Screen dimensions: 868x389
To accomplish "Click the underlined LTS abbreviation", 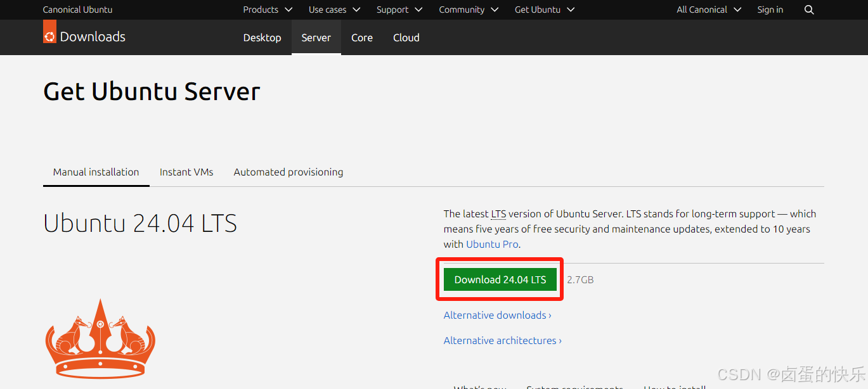I will (498, 214).
